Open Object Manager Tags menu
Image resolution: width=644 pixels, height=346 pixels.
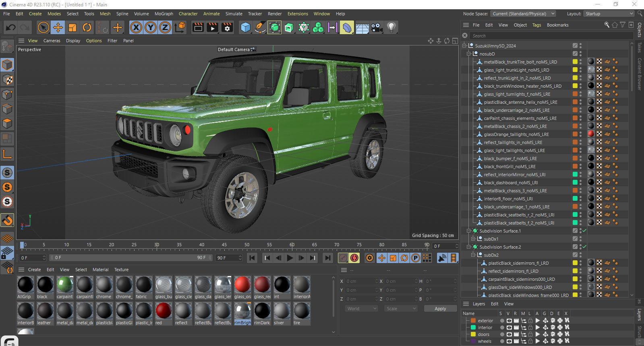536,25
